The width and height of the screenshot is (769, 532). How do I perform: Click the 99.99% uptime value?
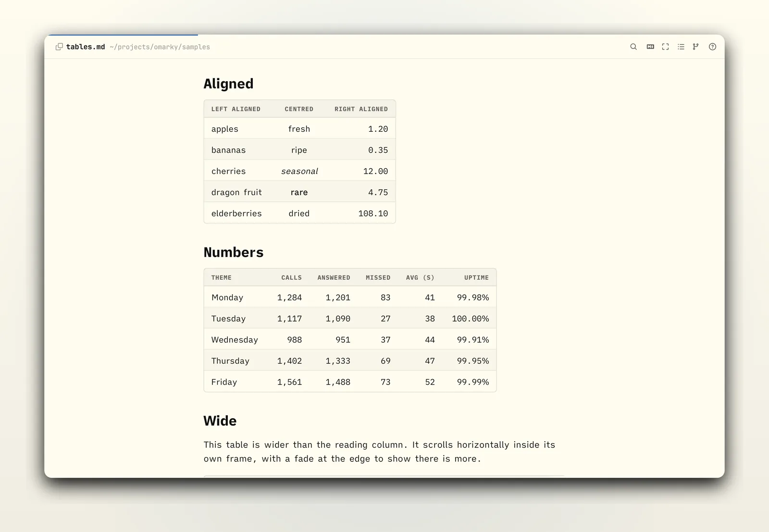(473, 382)
